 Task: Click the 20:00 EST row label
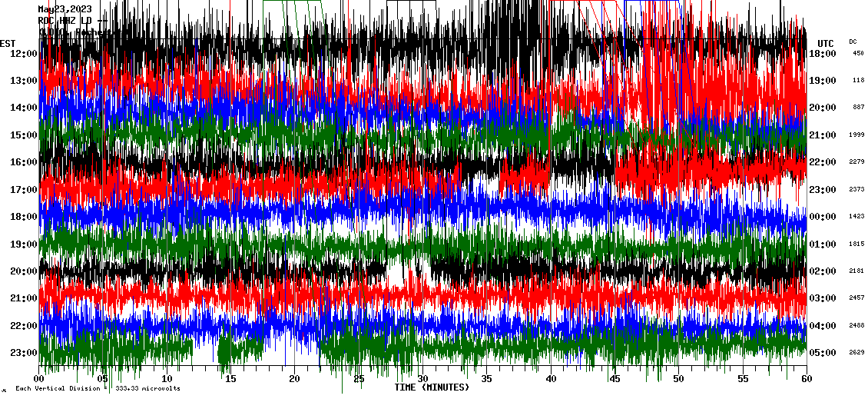pos(24,271)
